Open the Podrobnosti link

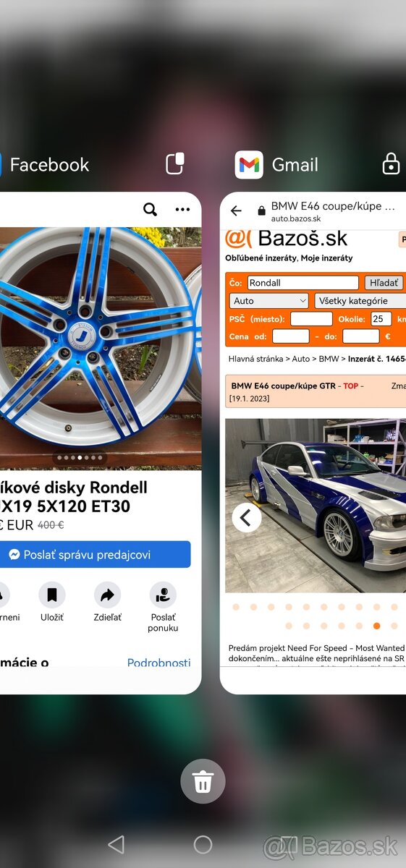click(159, 663)
